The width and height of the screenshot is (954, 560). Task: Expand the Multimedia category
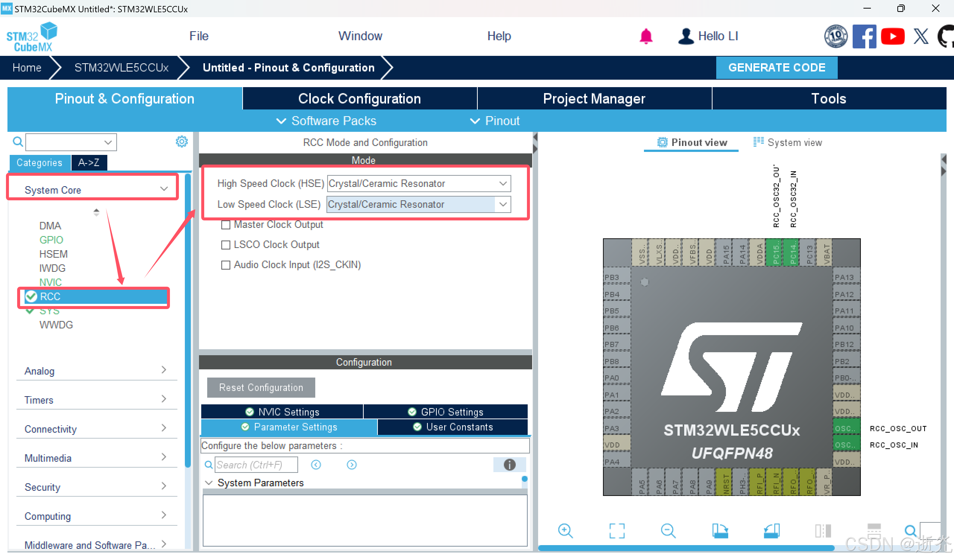[96, 458]
